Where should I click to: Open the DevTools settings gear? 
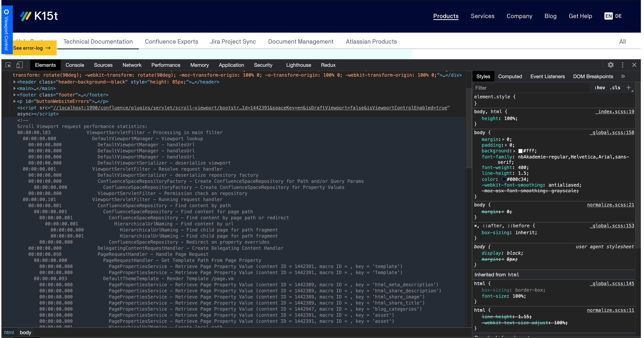(x=611, y=65)
